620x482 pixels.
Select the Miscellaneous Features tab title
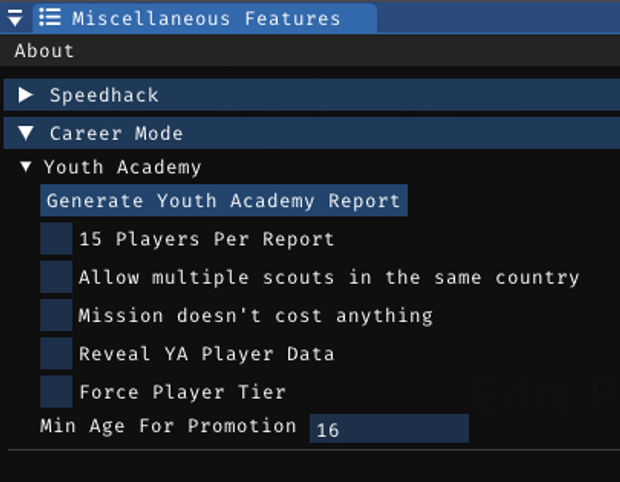[206, 19]
